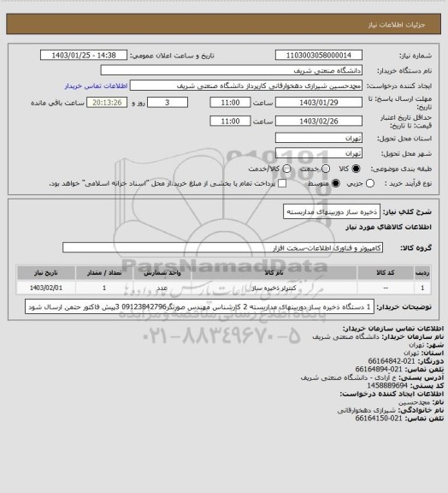The image size is (448, 493).
Task: Click the contact phone 66164894-021
Action: [379, 369]
